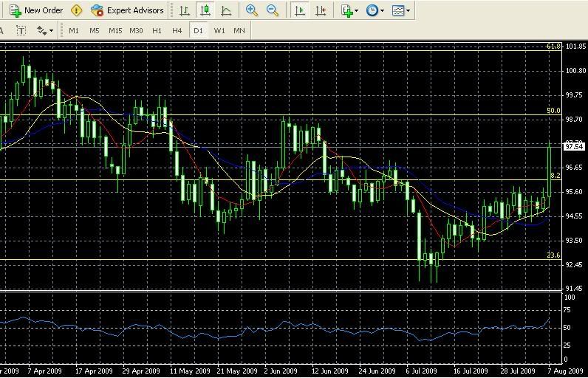Switch chart to bar chart view

[185, 10]
